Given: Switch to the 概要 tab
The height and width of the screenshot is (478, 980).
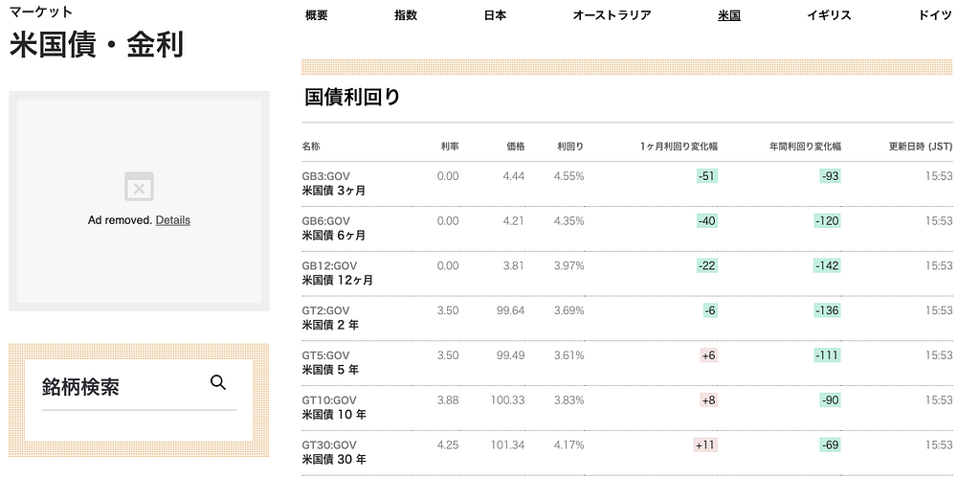Looking at the screenshot, I should pyautogui.click(x=316, y=15).
